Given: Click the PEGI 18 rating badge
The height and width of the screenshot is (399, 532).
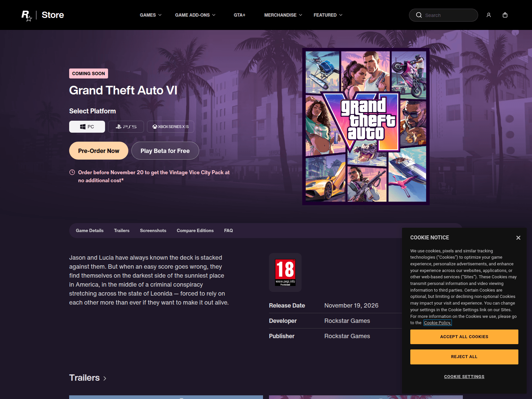Looking at the screenshot, I should point(285,272).
